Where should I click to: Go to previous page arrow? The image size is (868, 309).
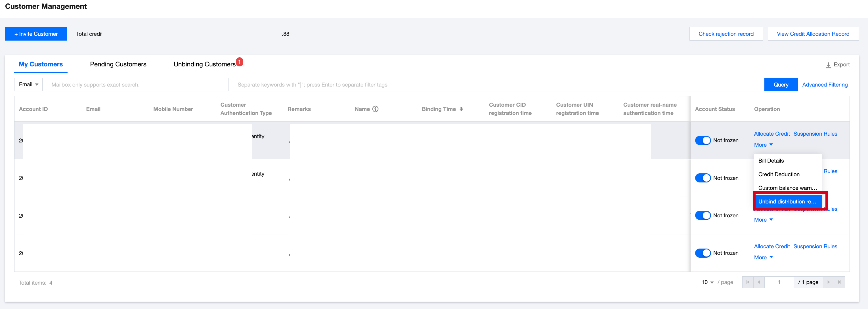[758, 282]
